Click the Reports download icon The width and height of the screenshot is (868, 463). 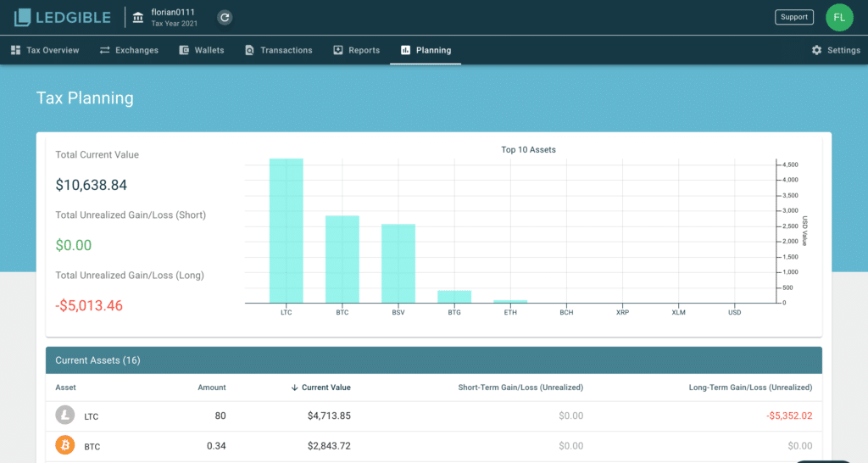tap(337, 50)
